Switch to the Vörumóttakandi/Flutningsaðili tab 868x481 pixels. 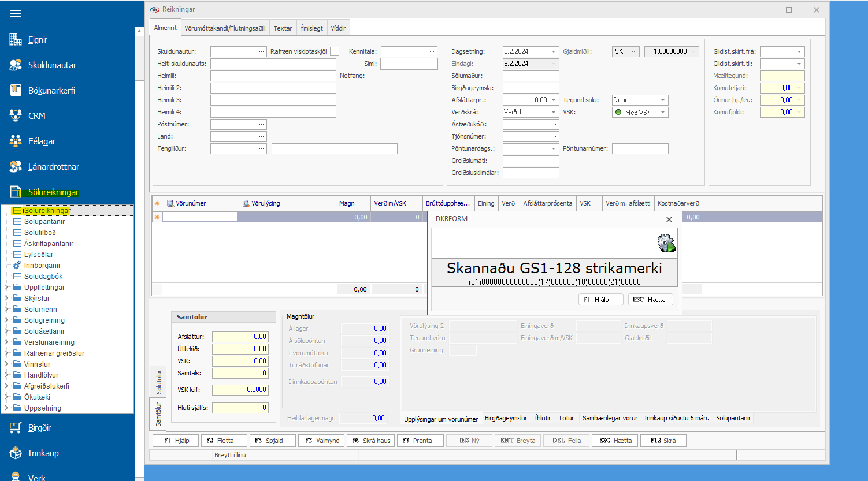[225, 28]
